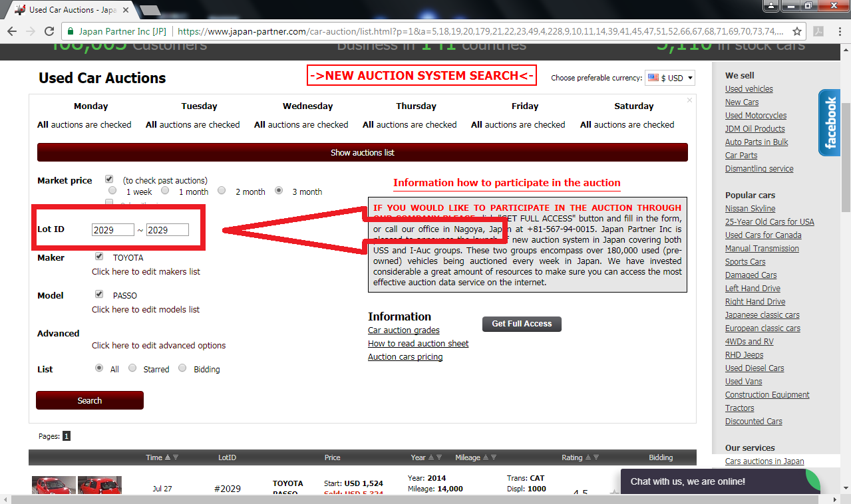The image size is (851, 504).
Task: Click inside the first Lot ID field
Action: click(112, 229)
